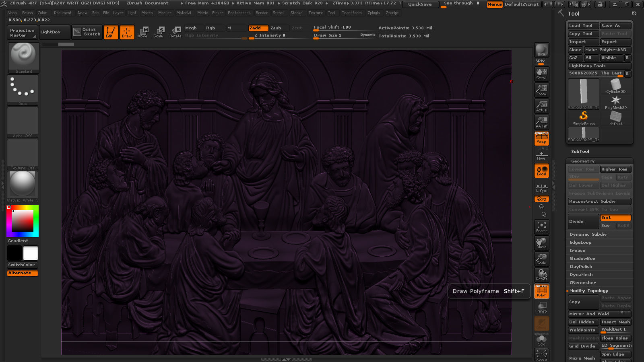644x362 pixels.
Task: Toggle Transp transparency mode
Action: (541, 307)
